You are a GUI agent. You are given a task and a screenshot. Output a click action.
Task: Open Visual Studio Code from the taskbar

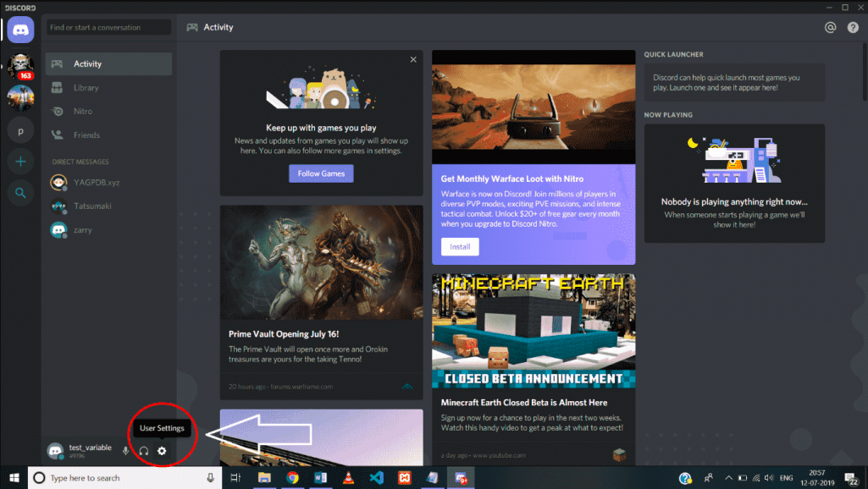[377, 478]
